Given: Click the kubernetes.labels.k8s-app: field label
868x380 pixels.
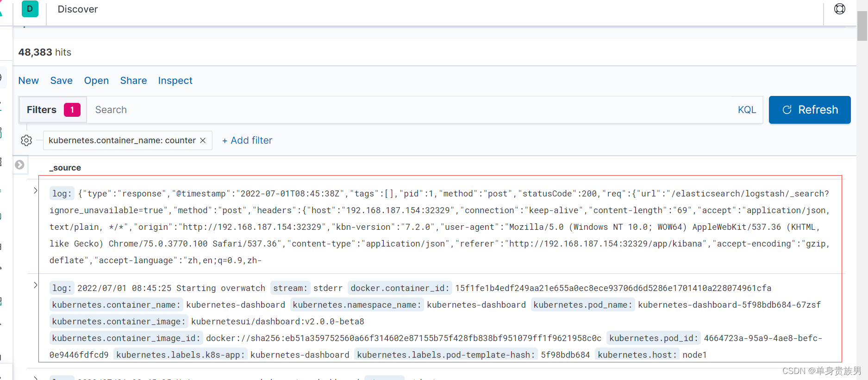Looking at the screenshot, I should tap(180, 355).
